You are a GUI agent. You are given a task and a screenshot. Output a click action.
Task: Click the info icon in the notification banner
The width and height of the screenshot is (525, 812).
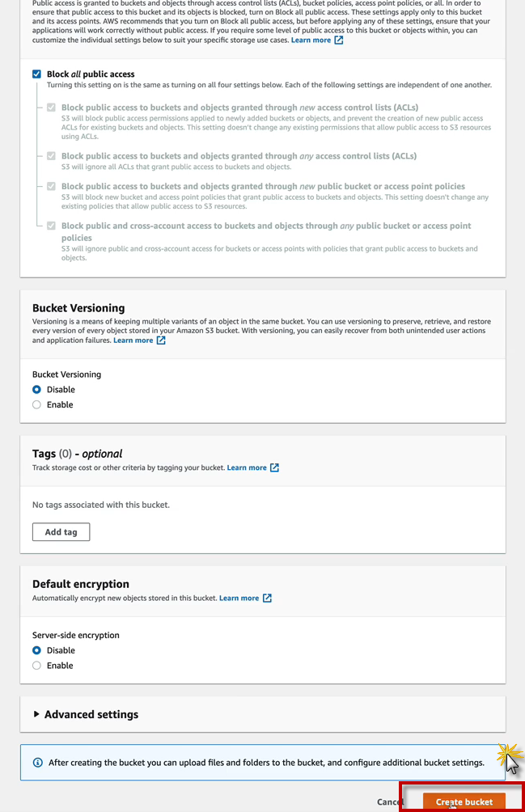(x=37, y=763)
